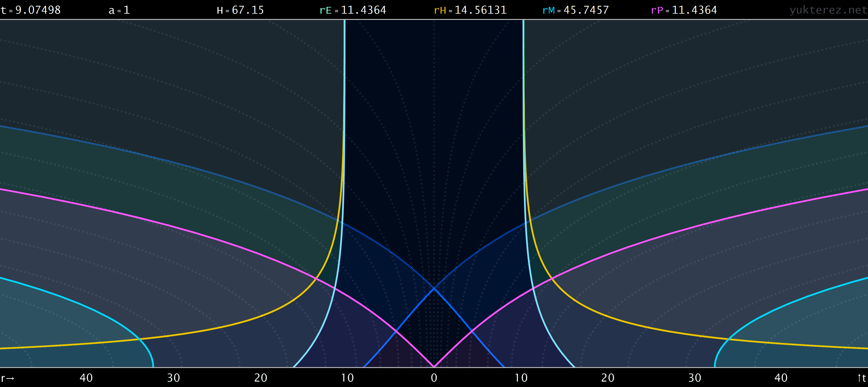This screenshot has height=387, width=868.
Task: Click the r→ axis label
Action: pyautogui.click(x=8, y=378)
